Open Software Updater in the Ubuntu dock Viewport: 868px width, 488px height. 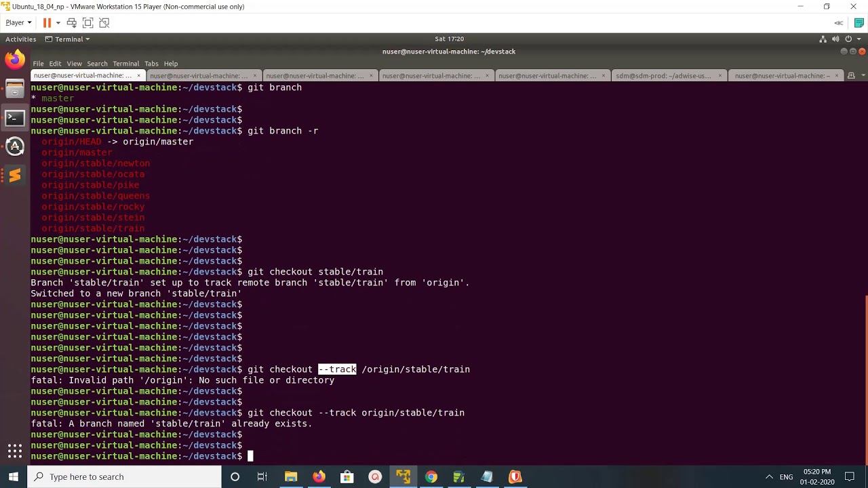click(x=14, y=146)
